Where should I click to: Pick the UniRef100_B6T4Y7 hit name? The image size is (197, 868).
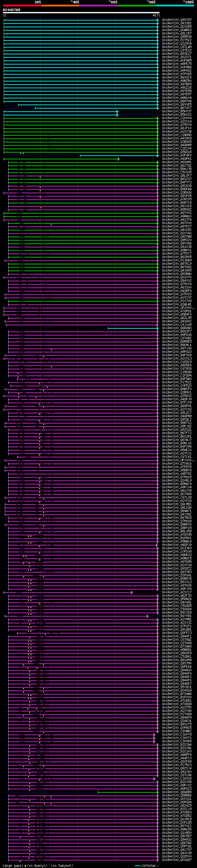(x=176, y=108)
